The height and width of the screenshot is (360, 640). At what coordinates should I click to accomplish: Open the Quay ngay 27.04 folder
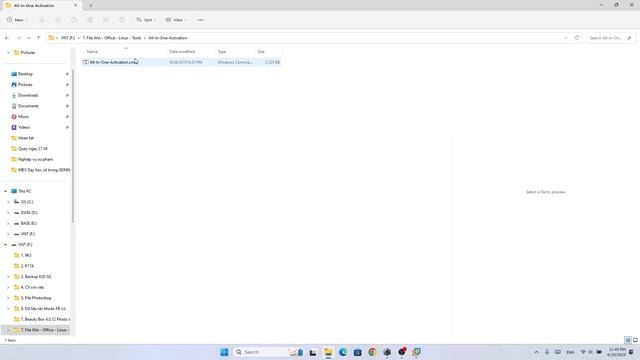[x=33, y=149]
